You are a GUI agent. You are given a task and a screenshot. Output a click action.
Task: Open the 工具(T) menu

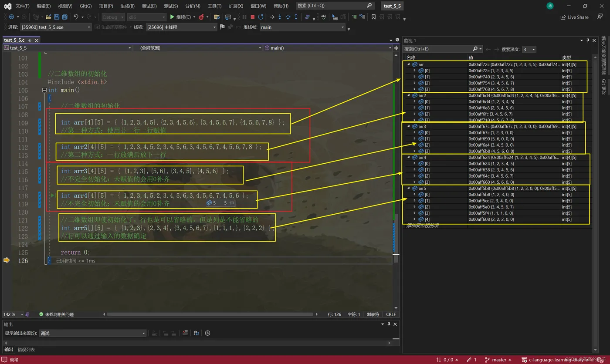[214, 6]
